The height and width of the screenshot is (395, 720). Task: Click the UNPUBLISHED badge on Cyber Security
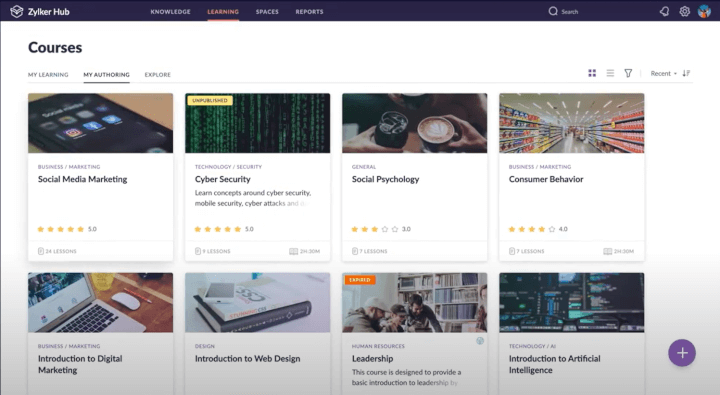click(210, 100)
